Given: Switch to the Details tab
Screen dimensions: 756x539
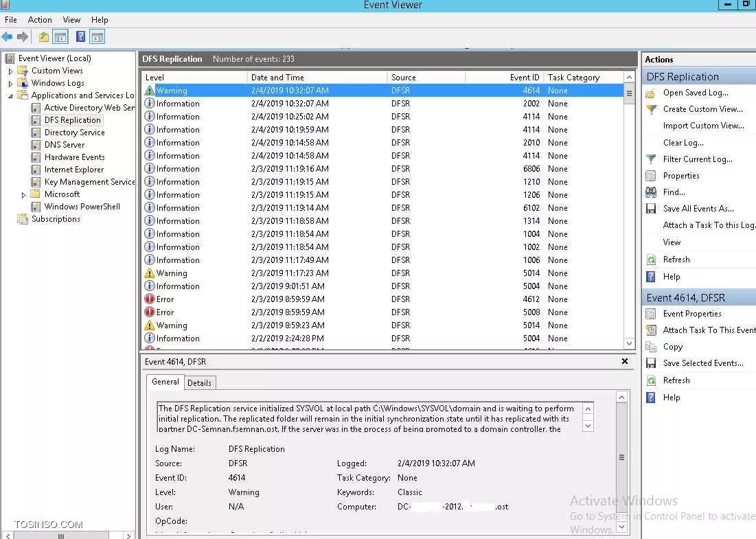Looking at the screenshot, I should click(199, 383).
